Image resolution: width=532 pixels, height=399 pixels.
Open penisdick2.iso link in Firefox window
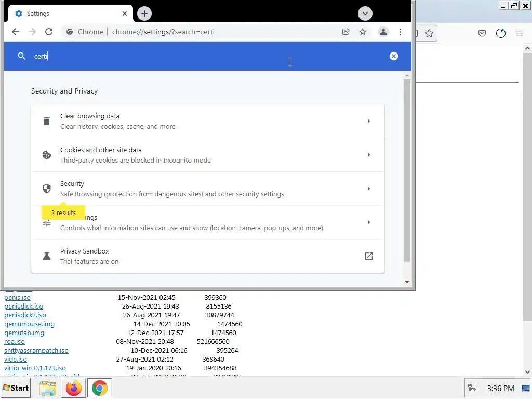(25, 315)
